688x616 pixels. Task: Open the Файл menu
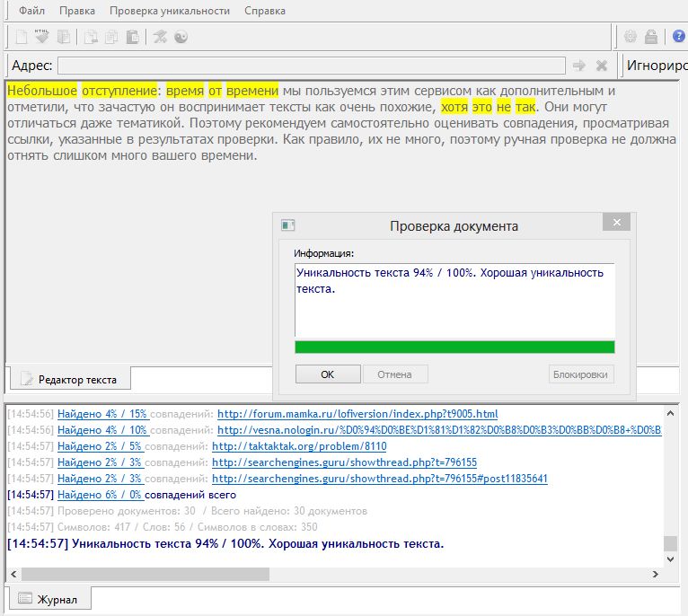click(31, 11)
